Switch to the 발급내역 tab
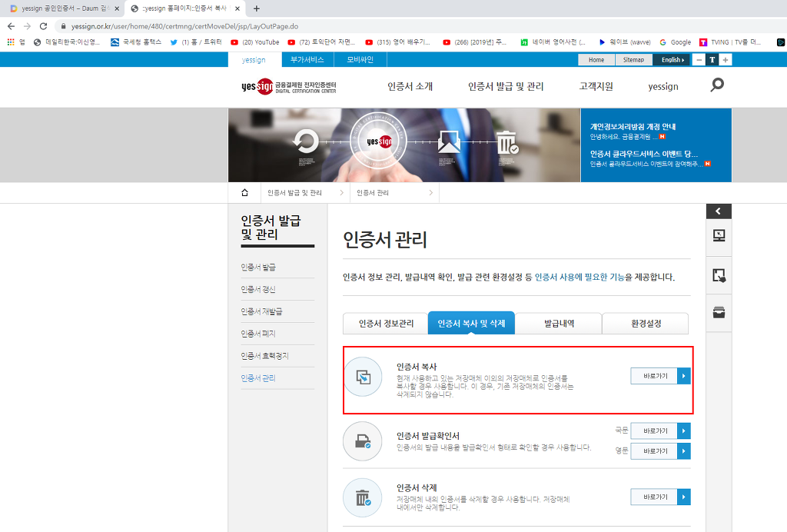The width and height of the screenshot is (787, 532). tap(558, 324)
